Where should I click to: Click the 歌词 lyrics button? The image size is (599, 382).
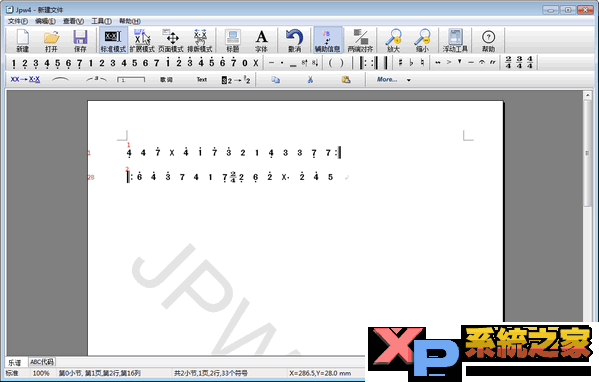coord(166,79)
